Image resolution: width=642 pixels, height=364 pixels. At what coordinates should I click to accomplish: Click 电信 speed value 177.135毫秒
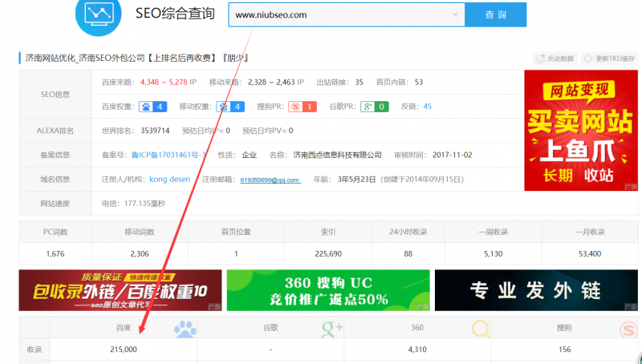click(144, 204)
